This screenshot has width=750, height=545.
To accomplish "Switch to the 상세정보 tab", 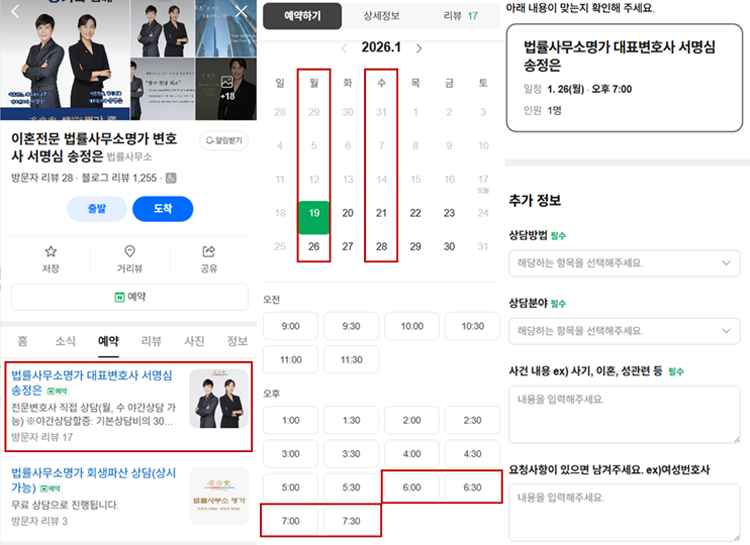I will coord(381,16).
